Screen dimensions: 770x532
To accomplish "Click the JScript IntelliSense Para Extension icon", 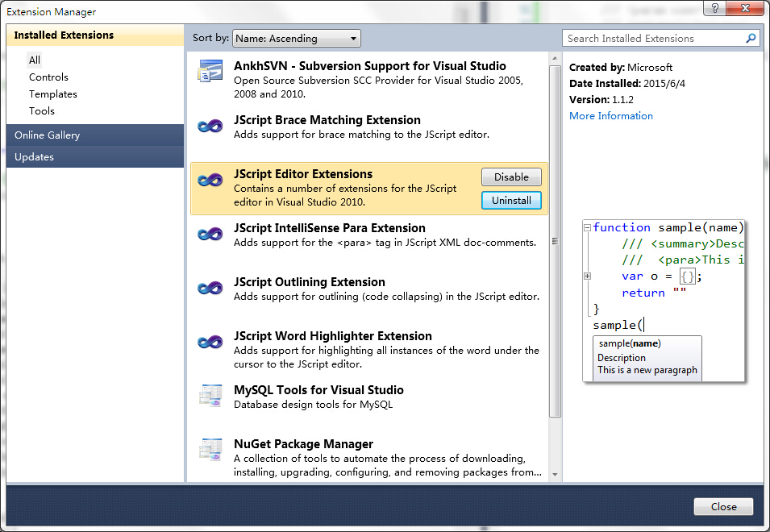I will [x=210, y=235].
